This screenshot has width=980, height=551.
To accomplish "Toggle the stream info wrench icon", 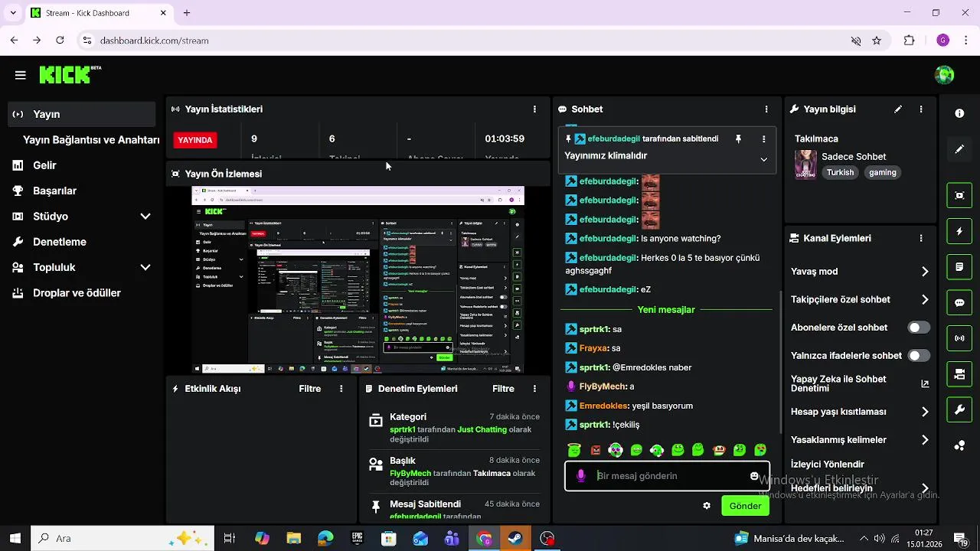I will 959,409.
